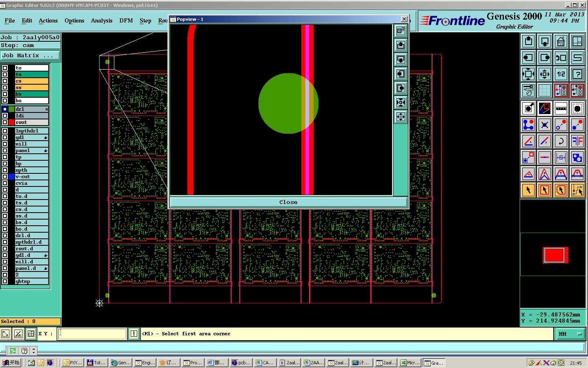Toggle the checkbox for layer 'v-cut'
Viewport: 588px width, 368px height.
click(5, 177)
